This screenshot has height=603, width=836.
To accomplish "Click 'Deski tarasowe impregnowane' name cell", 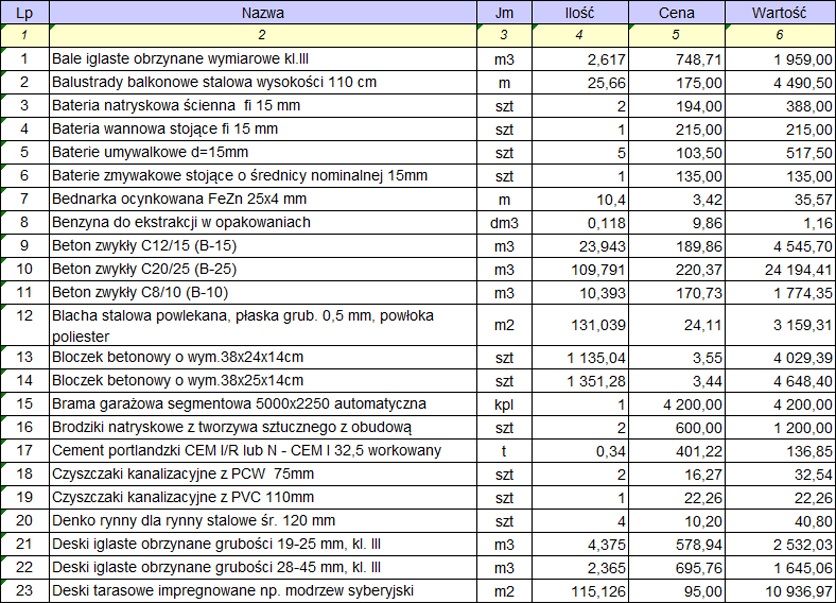I will (263, 591).
